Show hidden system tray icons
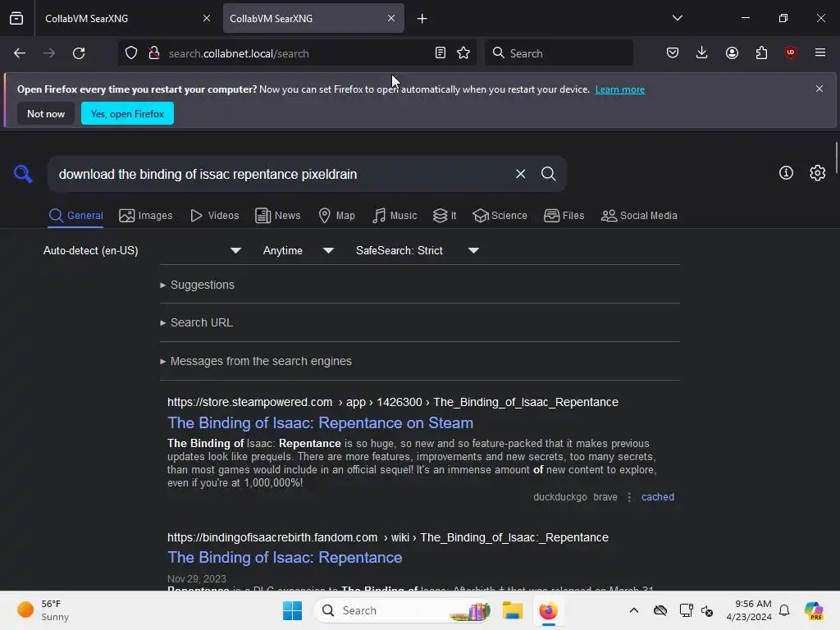Screen dimensions: 840x630 [634, 610]
